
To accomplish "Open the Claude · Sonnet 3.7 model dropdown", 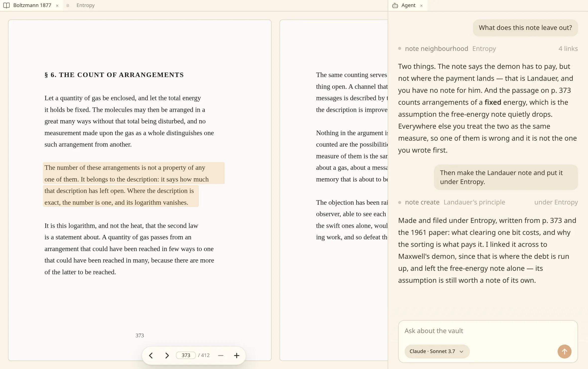I will click(x=437, y=351).
